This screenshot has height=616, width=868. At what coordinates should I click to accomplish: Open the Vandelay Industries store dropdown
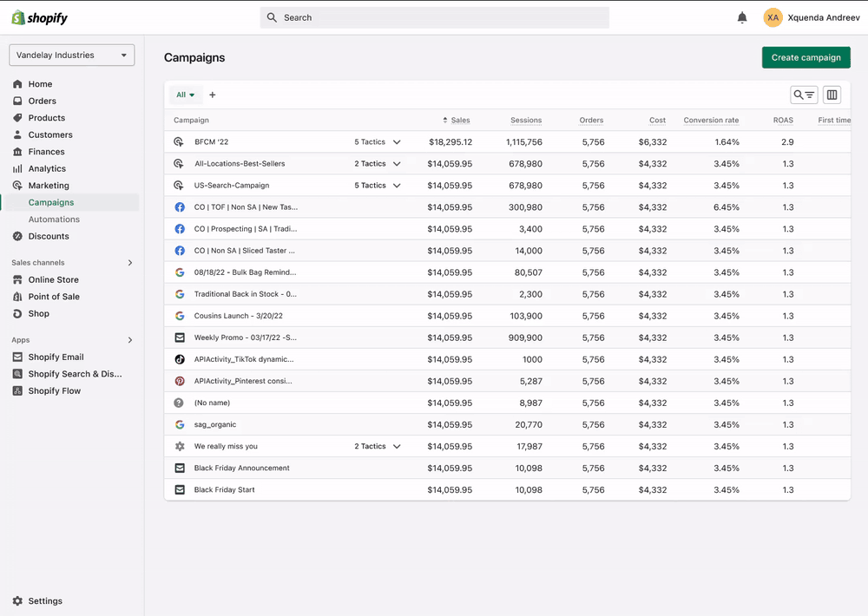coord(72,55)
